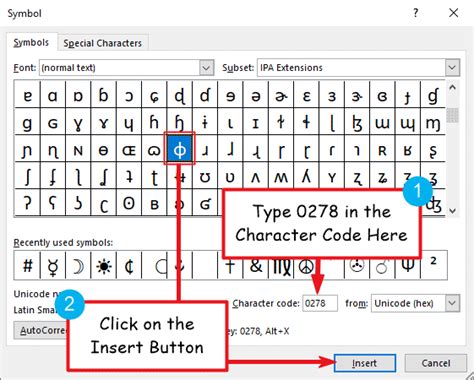Pick the b with hook ɓ symbol

pos(104,96)
